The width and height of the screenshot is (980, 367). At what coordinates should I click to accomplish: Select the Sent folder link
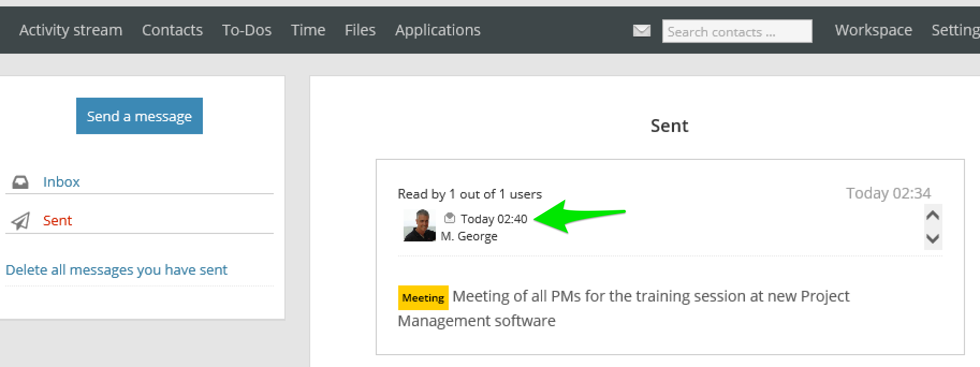[57, 221]
